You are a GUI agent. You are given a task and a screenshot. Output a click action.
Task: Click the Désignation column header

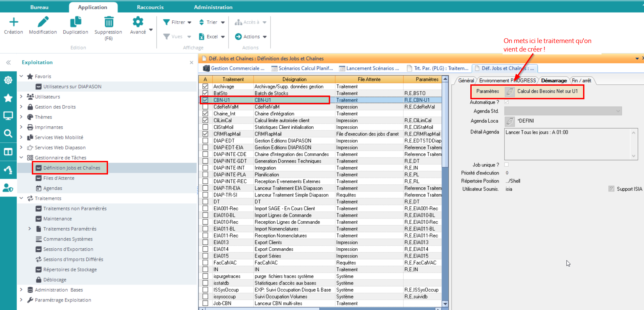point(294,79)
